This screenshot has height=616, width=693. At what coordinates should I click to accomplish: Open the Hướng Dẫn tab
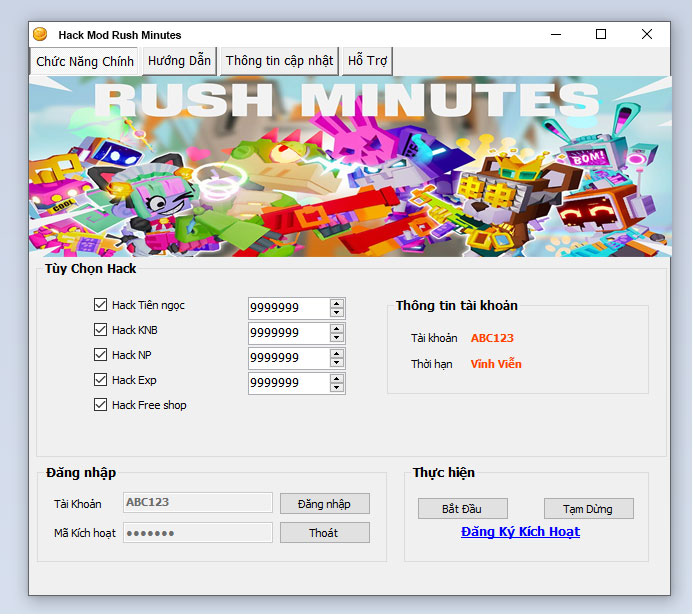179,61
